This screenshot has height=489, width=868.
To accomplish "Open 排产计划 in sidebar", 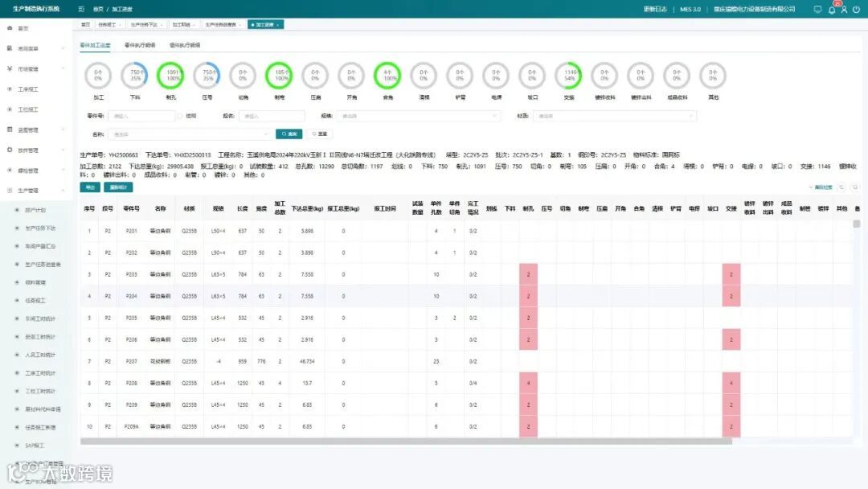I will (35, 211).
